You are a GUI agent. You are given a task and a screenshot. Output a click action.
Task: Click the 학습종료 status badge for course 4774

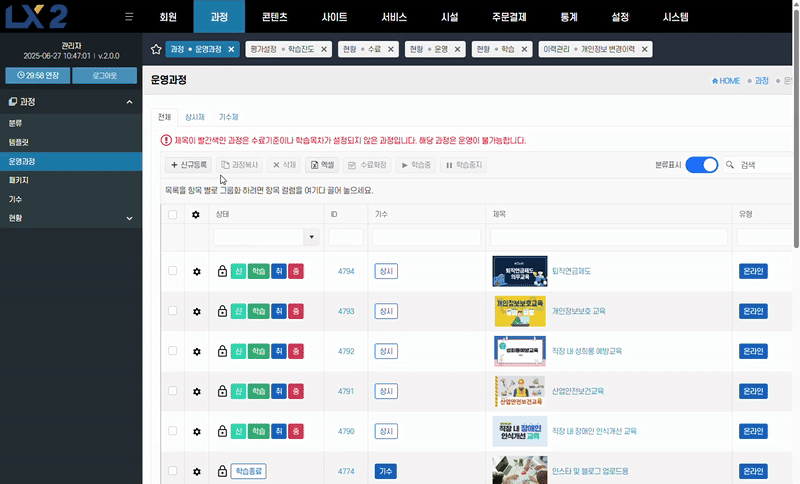click(x=248, y=471)
